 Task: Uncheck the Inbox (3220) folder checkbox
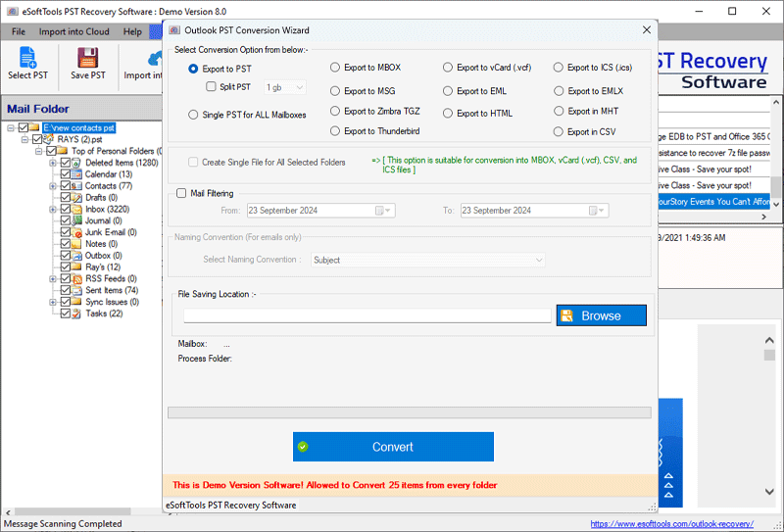tap(65, 209)
